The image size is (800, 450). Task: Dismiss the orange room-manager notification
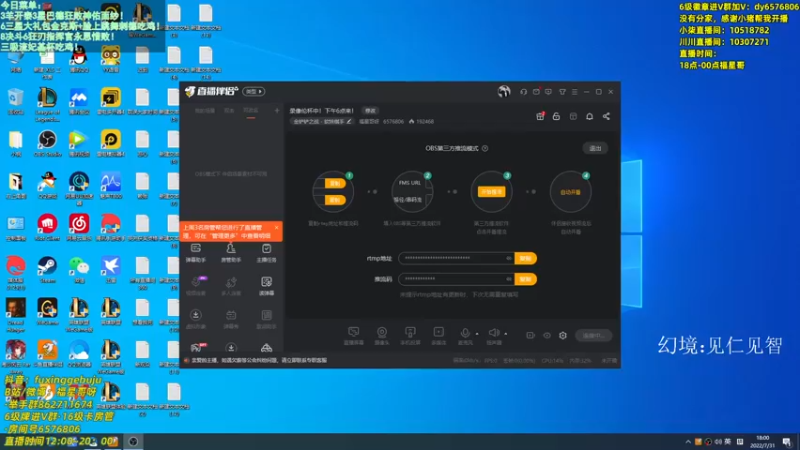pos(277,228)
